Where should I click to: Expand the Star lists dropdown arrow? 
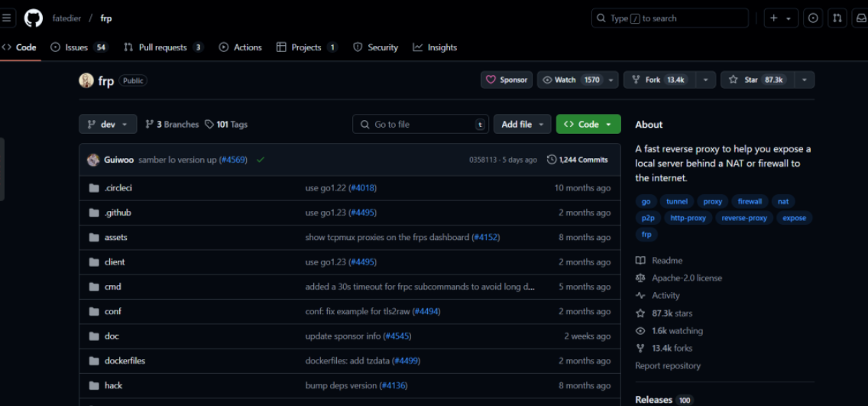(x=805, y=80)
